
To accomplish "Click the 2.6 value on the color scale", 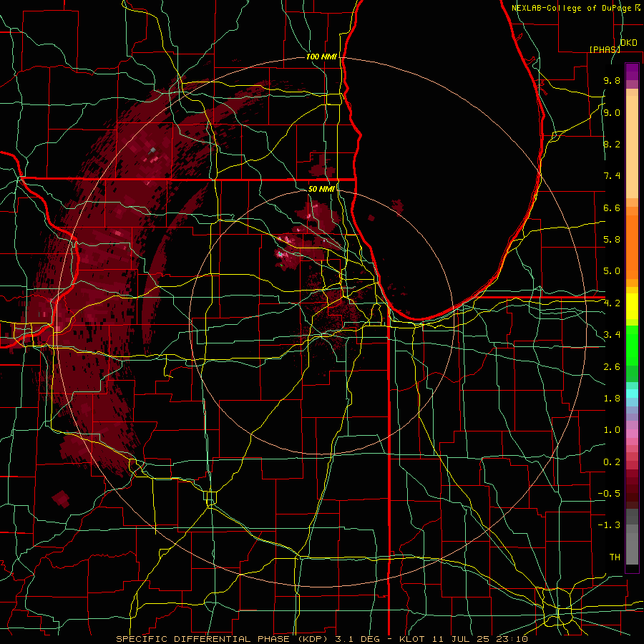I will 612,367.
